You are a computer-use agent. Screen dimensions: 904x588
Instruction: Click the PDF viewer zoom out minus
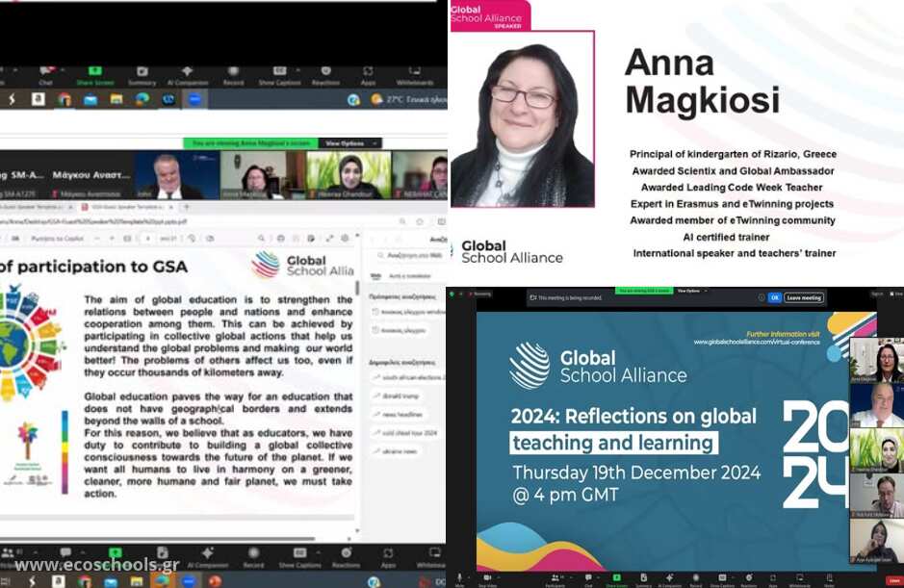95,238
